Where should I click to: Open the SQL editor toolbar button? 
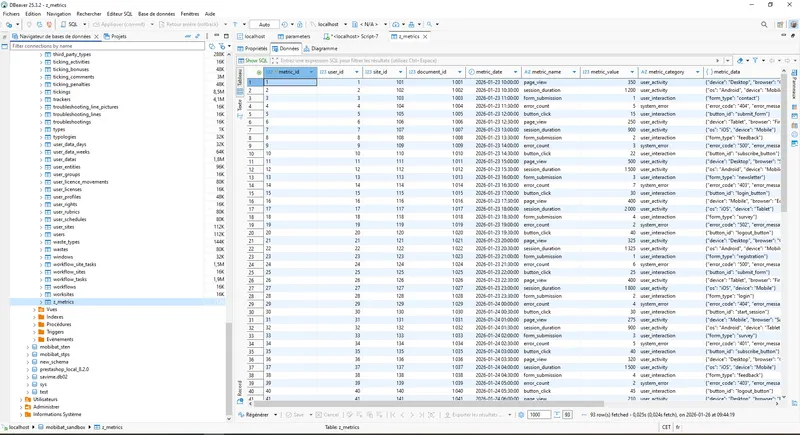70,24
